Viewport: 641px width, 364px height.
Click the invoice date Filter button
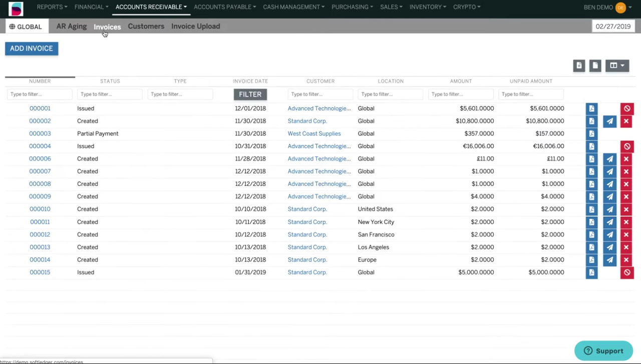point(250,94)
